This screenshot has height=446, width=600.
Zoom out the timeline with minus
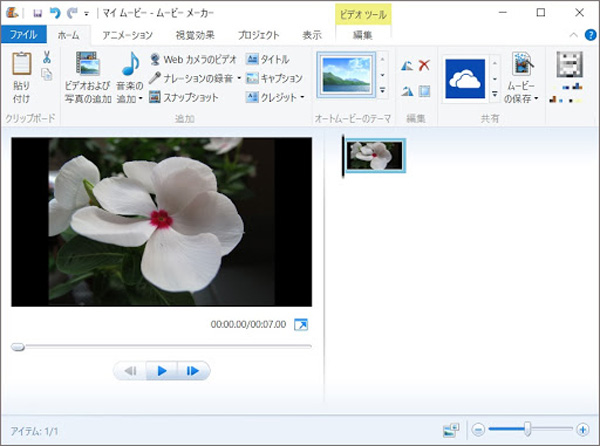point(478,430)
